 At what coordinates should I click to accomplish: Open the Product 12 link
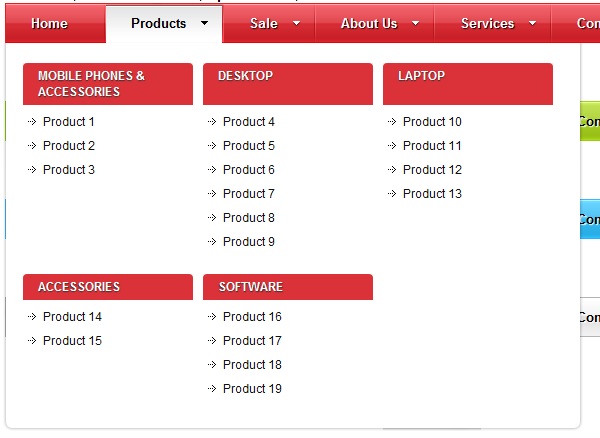pos(432,170)
